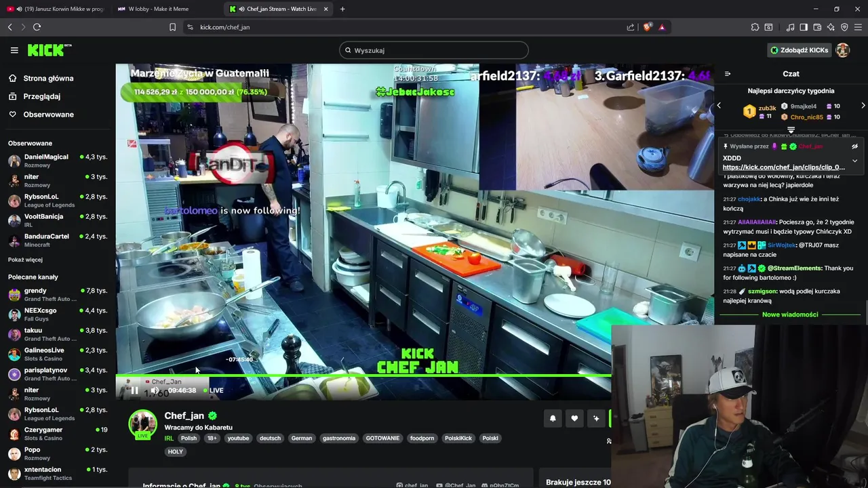Open Brave Rewards triangle icon
The image size is (868, 488).
click(662, 27)
